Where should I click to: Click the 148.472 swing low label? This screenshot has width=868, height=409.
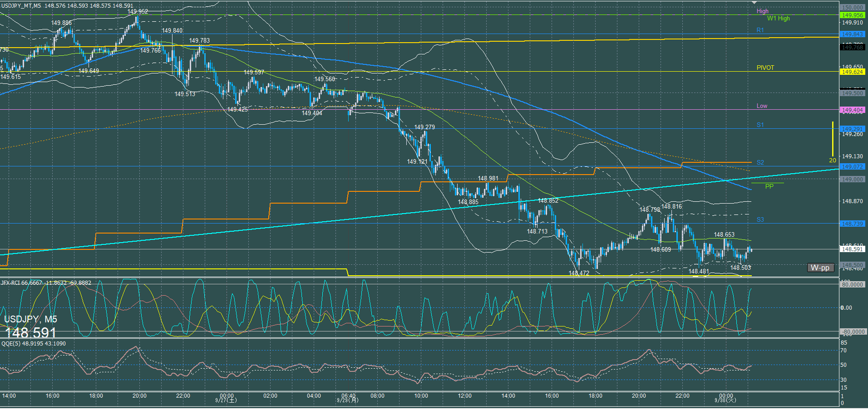[579, 273]
